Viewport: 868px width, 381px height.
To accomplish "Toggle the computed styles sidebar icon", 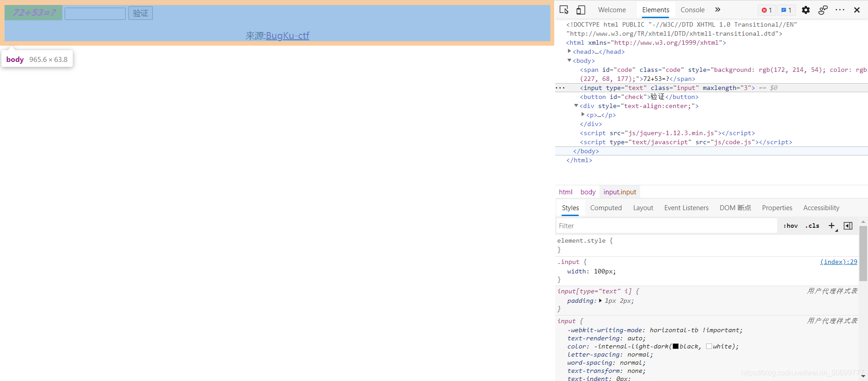I will click(848, 226).
